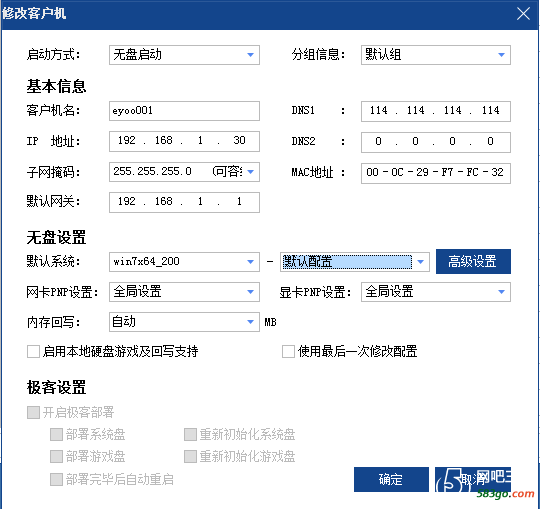Screen dimensions: 540x509
Task: Open the 启动方式 dropdown
Action: 184,55
